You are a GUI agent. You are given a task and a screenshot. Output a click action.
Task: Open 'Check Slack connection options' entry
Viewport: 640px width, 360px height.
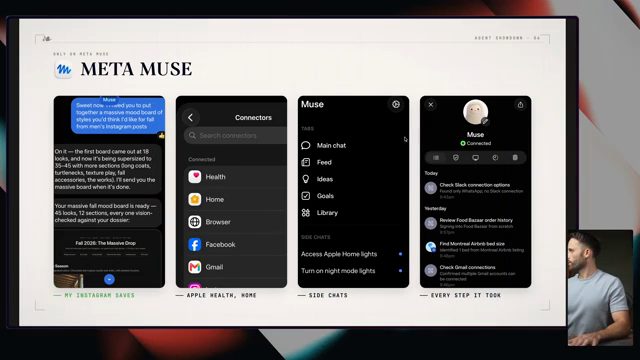click(476, 191)
